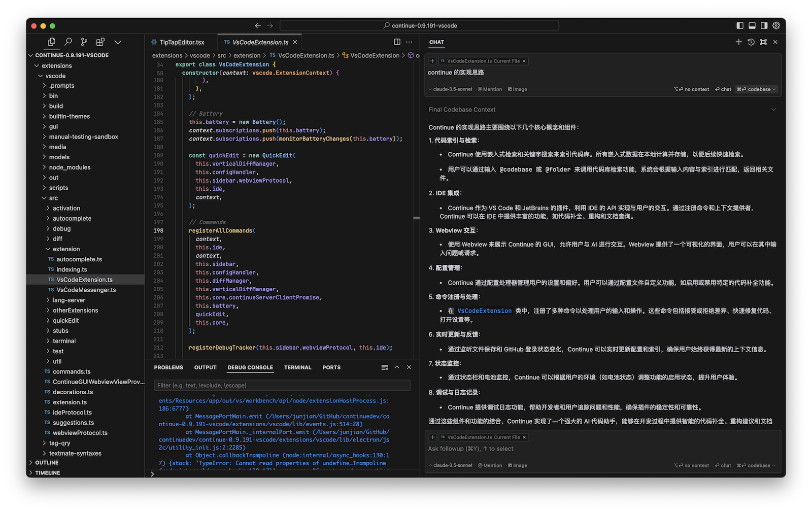Open the Source Control view icon
Image resolution: width=812 pixels, height=512 pixels.
[84, 42]
